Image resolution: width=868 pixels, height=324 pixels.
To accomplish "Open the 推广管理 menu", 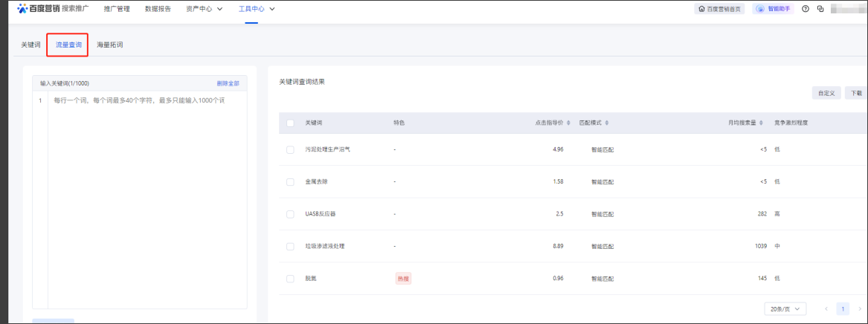I will [x=117, y=9].
